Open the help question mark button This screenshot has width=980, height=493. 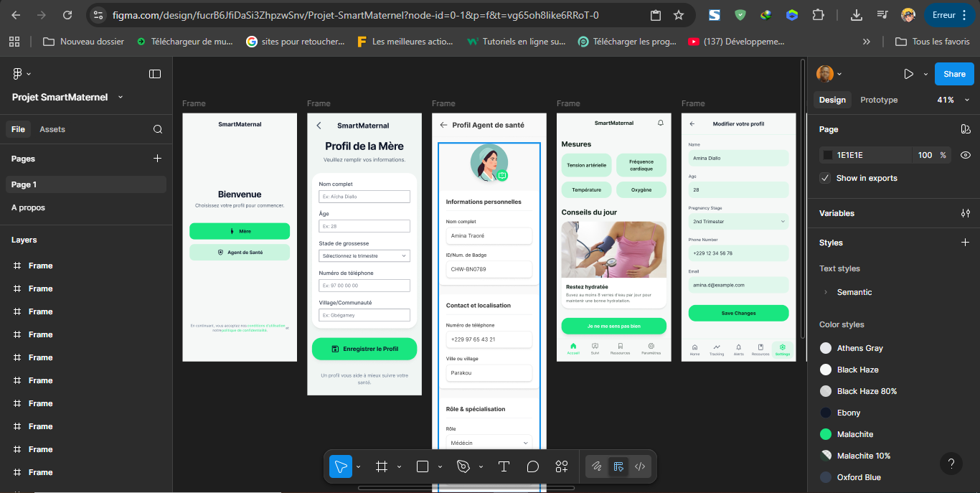click(x=951, y=464)
